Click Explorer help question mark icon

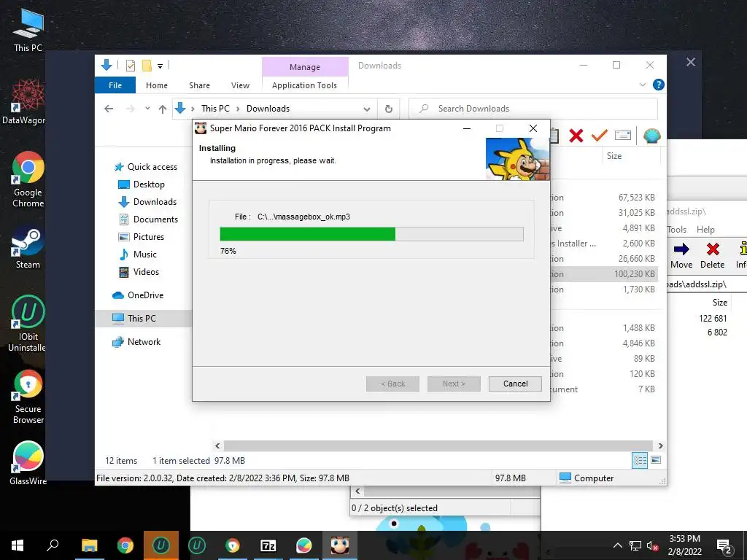[x=659, y=85]
